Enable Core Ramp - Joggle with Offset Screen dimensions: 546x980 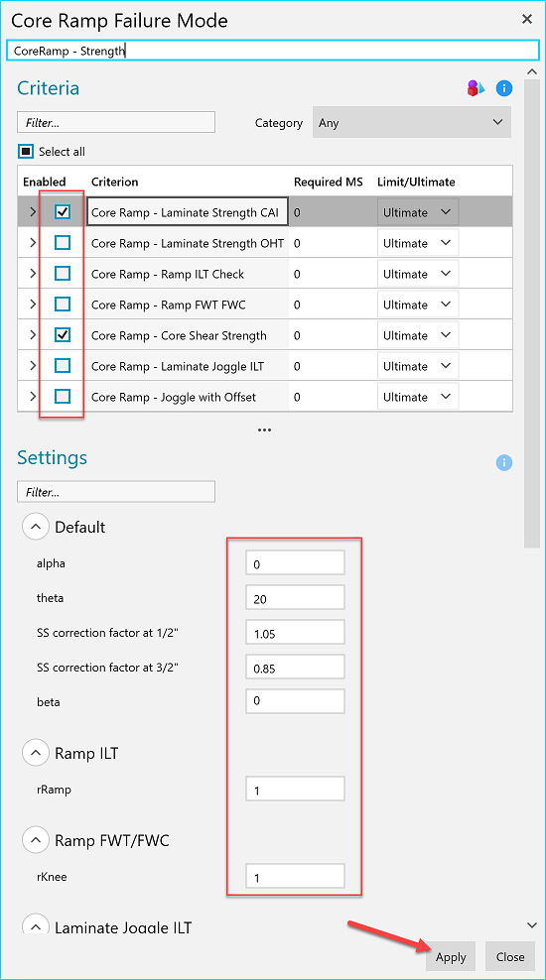(63, 396)
